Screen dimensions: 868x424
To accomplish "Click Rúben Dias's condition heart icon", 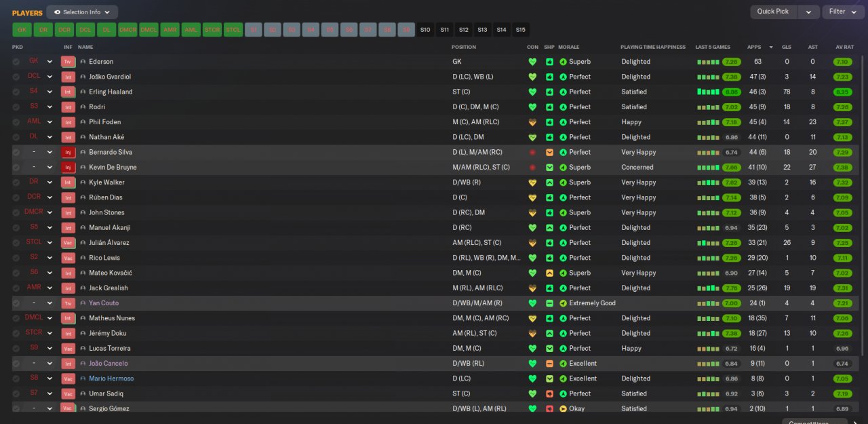I will 532,197.
